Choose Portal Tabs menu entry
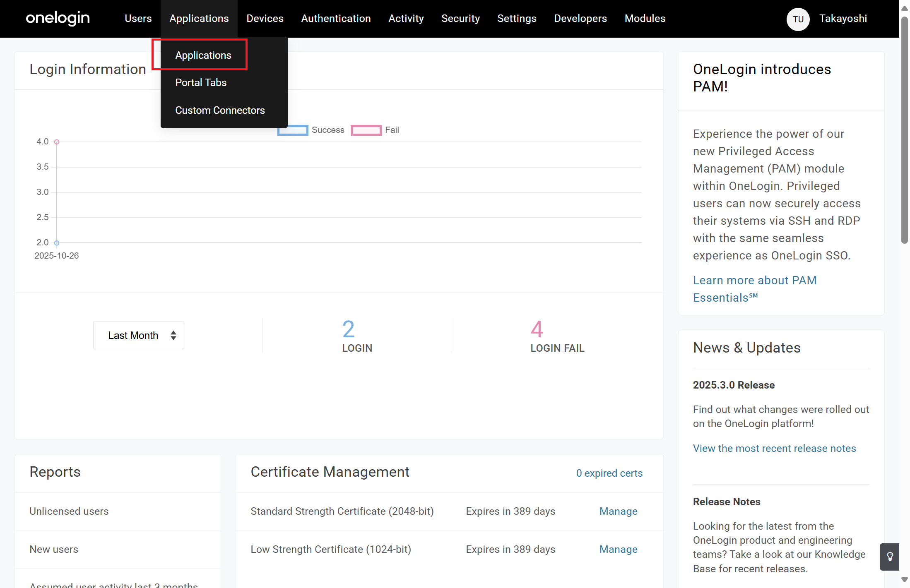 click(x=201, y=82)
